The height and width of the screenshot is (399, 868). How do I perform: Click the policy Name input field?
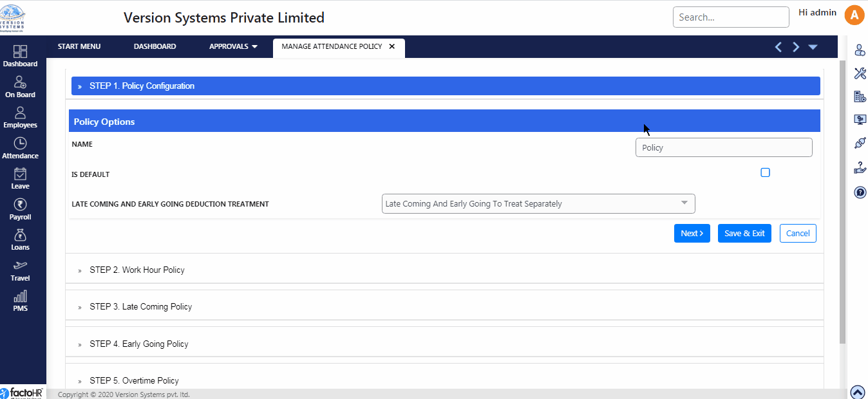[x=724, y=147]
